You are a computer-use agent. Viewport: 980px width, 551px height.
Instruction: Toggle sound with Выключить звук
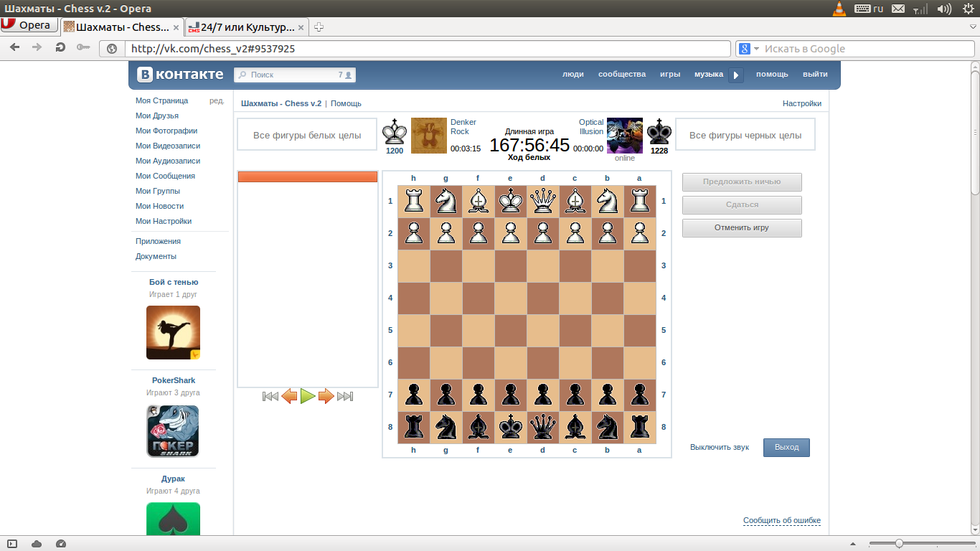719,447
